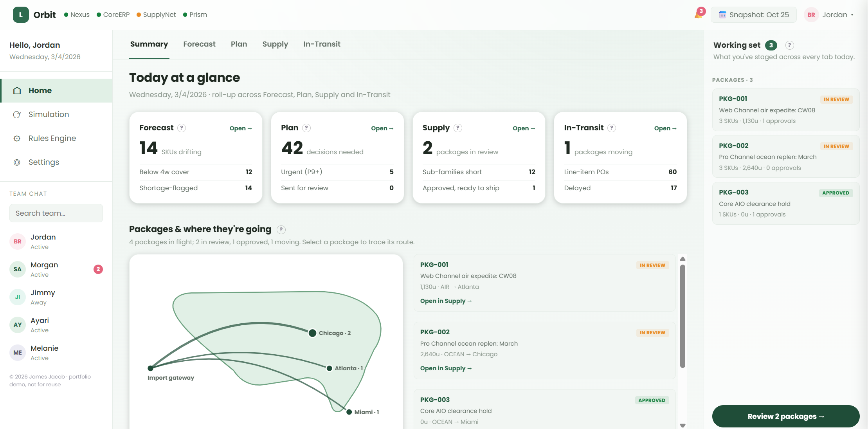This screenshot has width=868, height=429.
Task: Click the Simulation refresh icon in sidebar
Action: tap(17, 115)
